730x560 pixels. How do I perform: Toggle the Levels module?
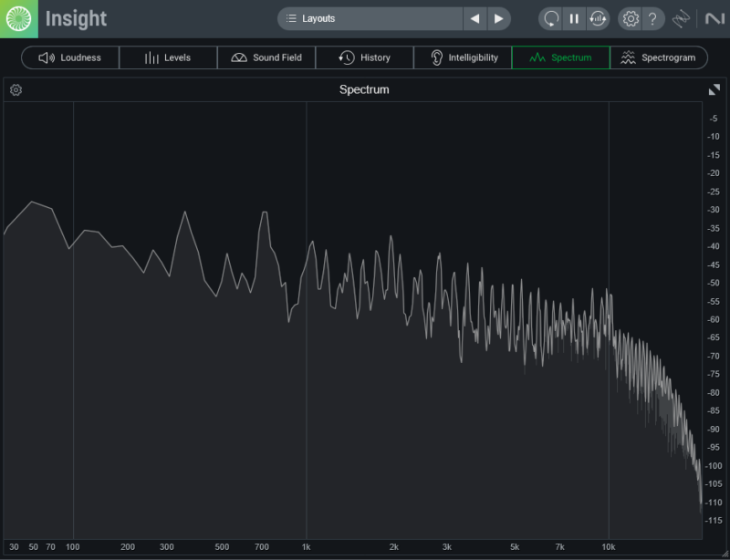[168, 57]
